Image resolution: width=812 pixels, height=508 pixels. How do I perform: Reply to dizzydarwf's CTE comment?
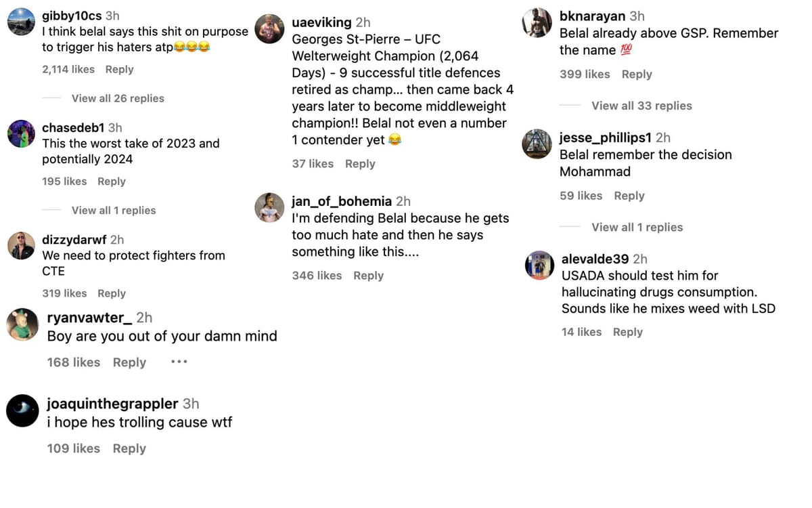pyautogui.click(x=111, y=293)
